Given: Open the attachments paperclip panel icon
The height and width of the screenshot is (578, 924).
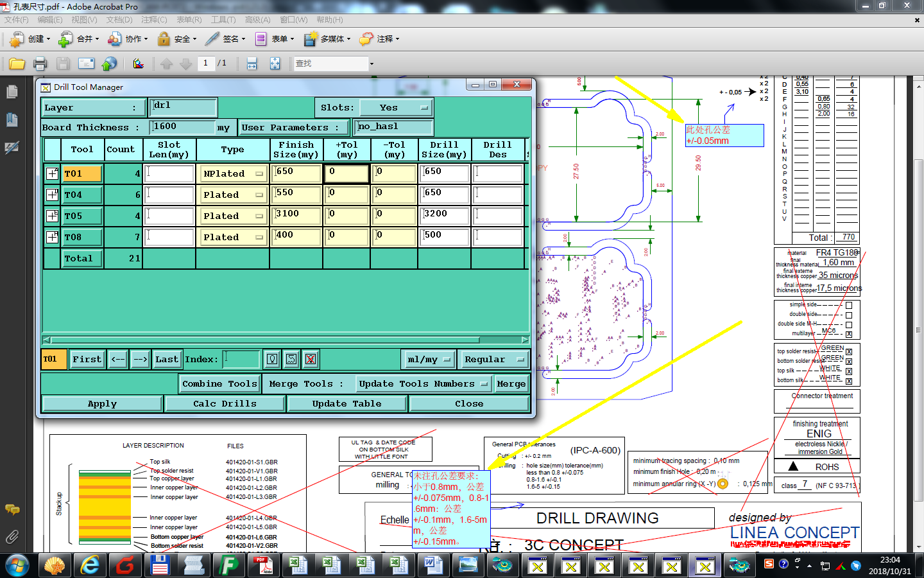Looking at the screenshot, I should (12, 537).
